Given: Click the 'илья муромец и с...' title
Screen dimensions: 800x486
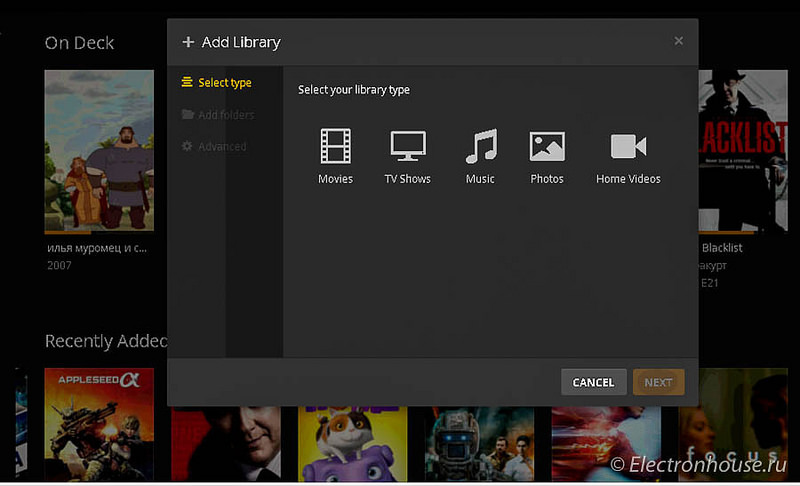Looking at the screenshot, I should (x=97, y=248).
